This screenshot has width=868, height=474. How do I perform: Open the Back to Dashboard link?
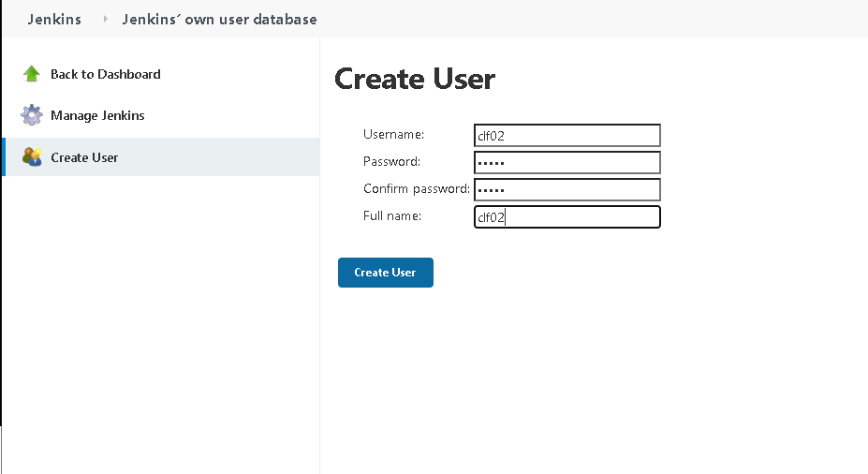(x=105, y=74)
